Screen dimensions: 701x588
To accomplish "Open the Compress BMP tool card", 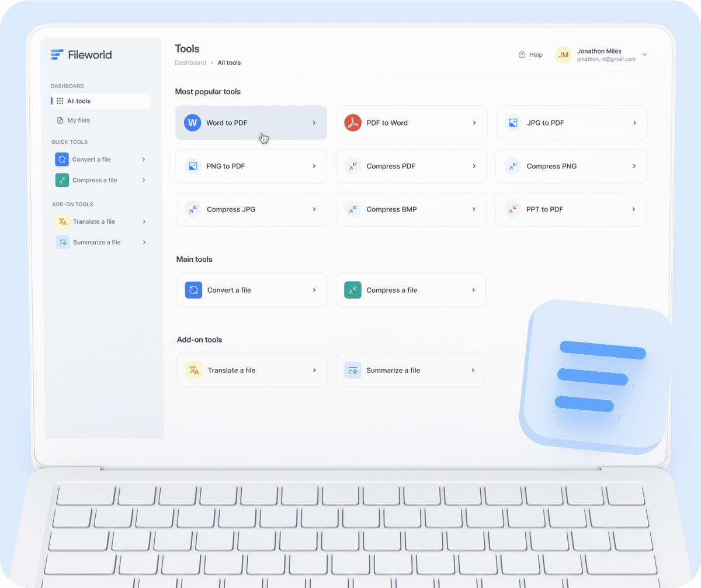I will click(x=411, y=209).
